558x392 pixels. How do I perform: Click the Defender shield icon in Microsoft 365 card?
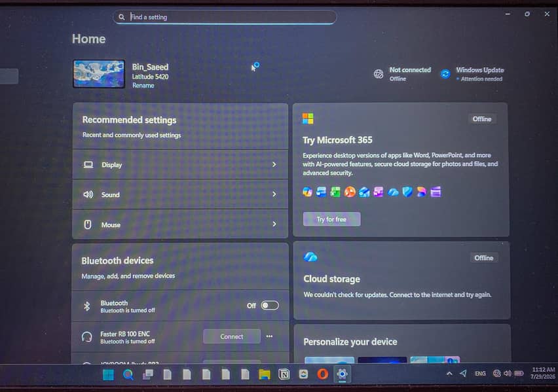click(407, 192)
